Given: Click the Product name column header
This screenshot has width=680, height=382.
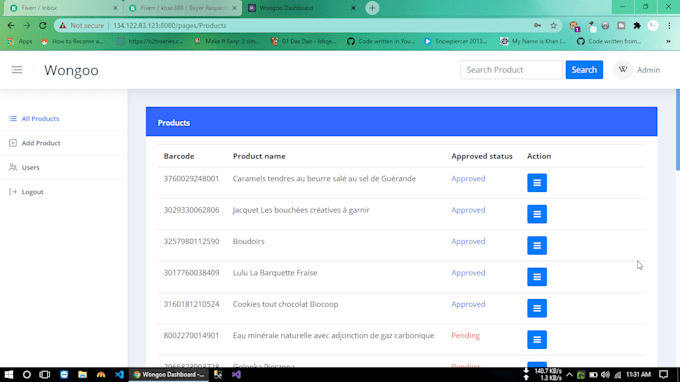Looking at the screenshot, I should pyautogui.click(x=259, y=156).
